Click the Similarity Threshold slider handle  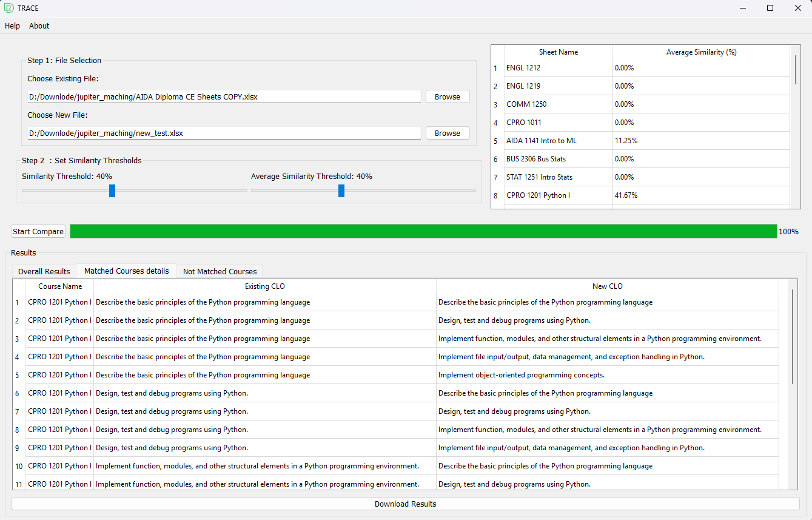pyautogui.click(x=112, y=191)
